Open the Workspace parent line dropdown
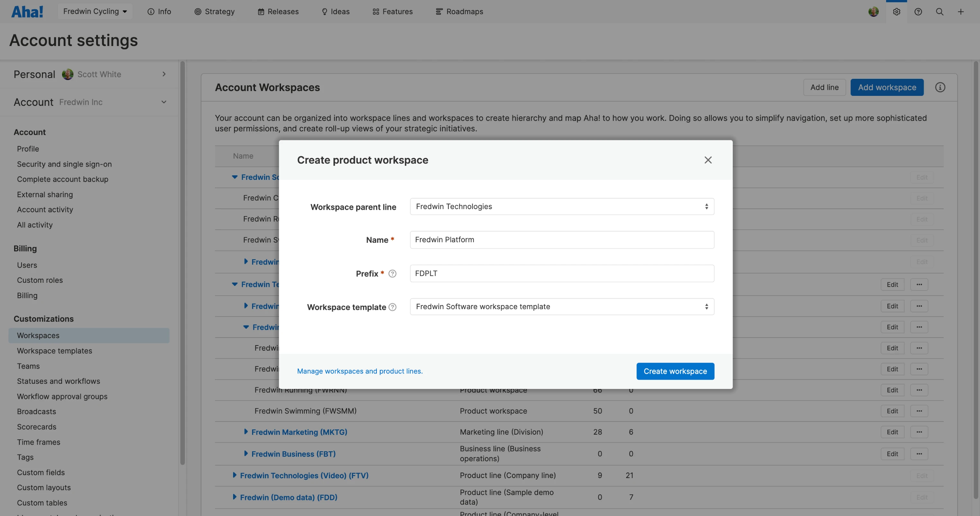 click(561, 206)
